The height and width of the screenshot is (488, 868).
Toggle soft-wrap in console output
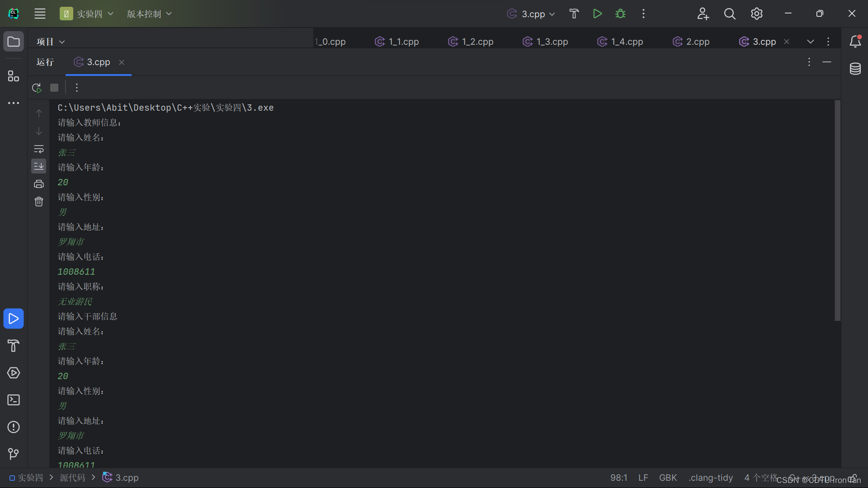click(x=39, y=149)
